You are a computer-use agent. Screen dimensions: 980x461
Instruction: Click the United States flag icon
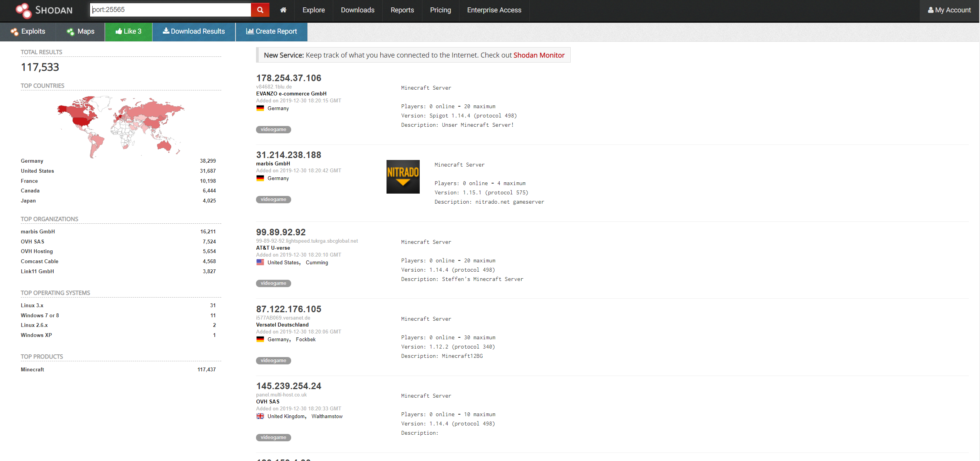coord(260,262)
